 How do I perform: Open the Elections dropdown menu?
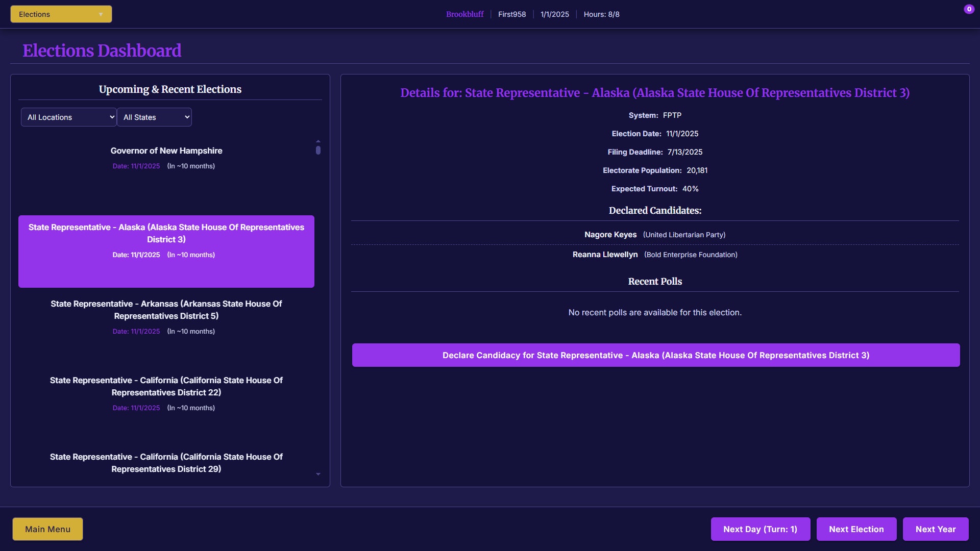[61, 14]
